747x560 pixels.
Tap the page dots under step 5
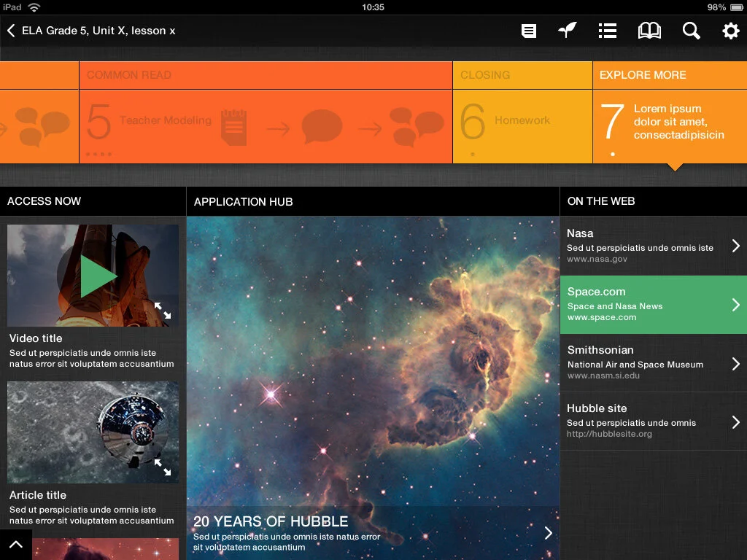coord(98,155)
